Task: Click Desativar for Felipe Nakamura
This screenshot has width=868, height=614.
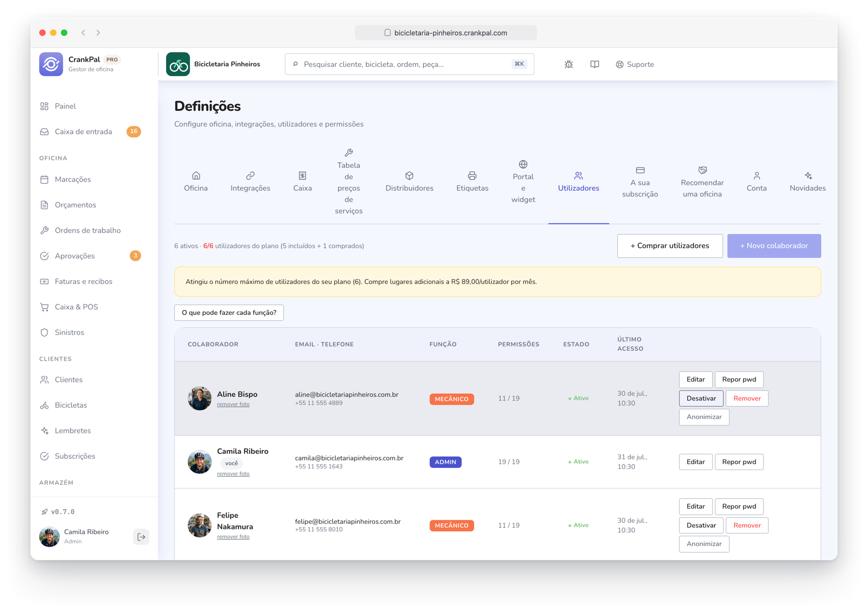Action: click(x=701, y=526)
